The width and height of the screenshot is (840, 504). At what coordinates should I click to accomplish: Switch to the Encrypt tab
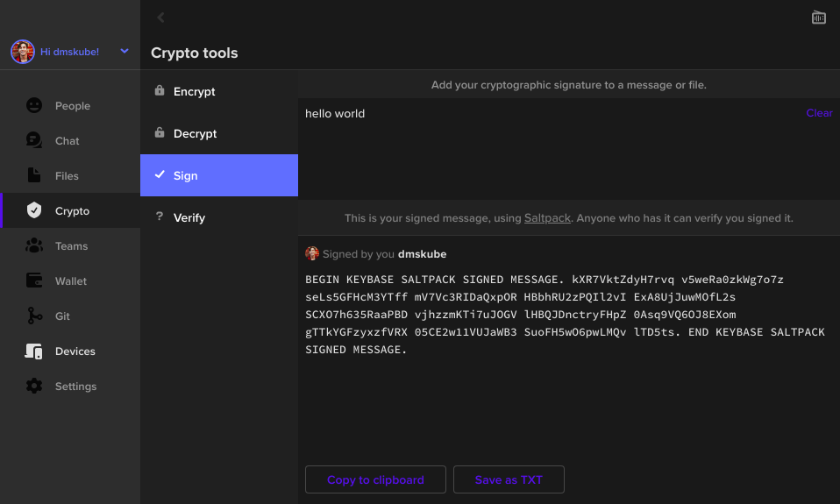pos(219,91)
